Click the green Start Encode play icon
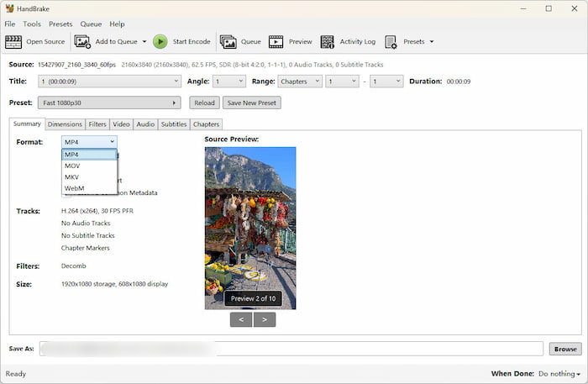Screen dimensions: 588x384 coord(160,42)
